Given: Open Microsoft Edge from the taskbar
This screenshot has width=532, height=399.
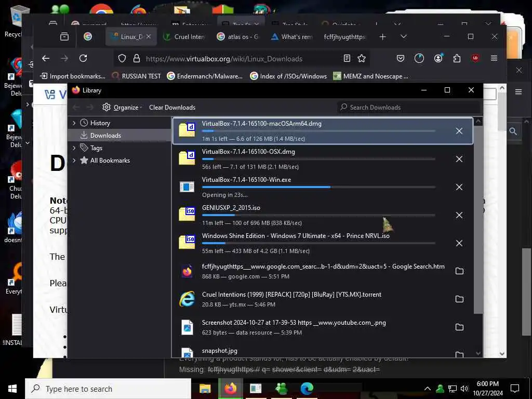Looking at the screenshot, I should coord(307,389).
